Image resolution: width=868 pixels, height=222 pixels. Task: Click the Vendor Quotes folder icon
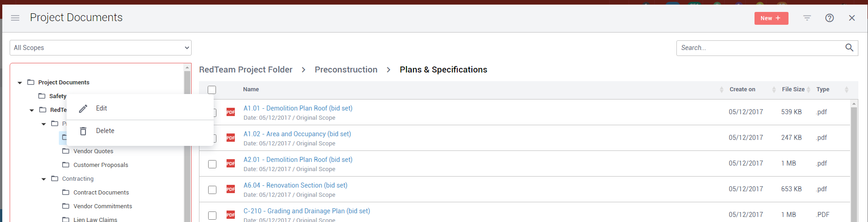tap(66, 151)
